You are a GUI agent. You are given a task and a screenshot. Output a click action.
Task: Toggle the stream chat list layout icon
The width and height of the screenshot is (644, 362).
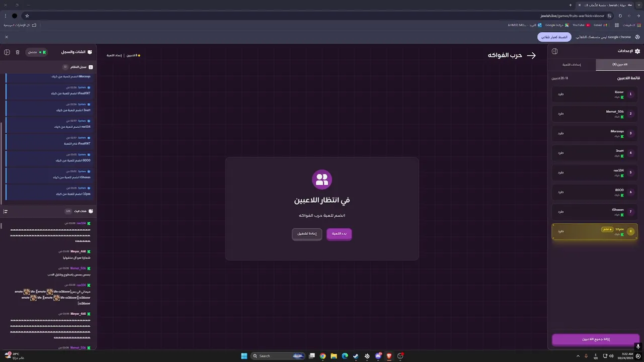(x=6, y=211)
